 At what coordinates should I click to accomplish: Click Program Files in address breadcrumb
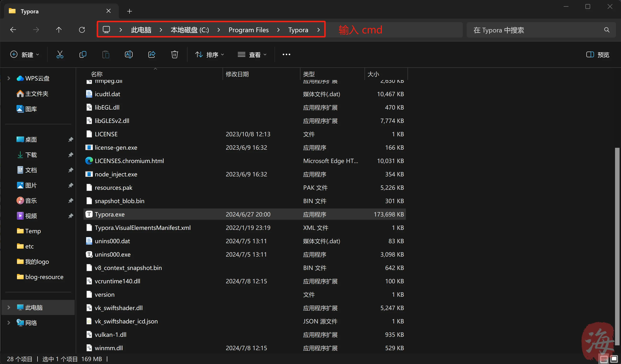(248, 30)
